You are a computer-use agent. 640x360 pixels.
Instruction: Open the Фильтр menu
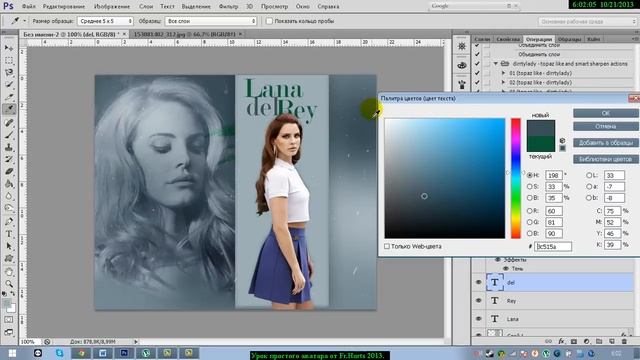coord(228,6)
